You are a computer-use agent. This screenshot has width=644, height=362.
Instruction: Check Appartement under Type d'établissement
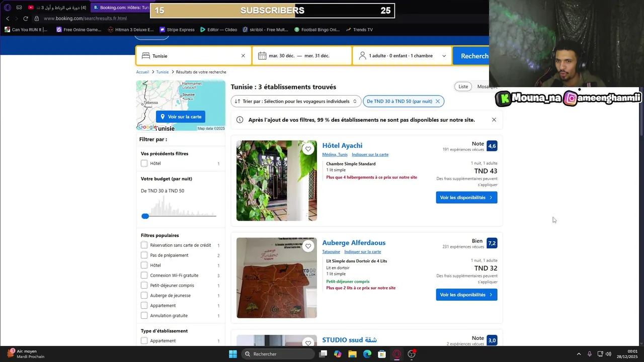point(144,341)
